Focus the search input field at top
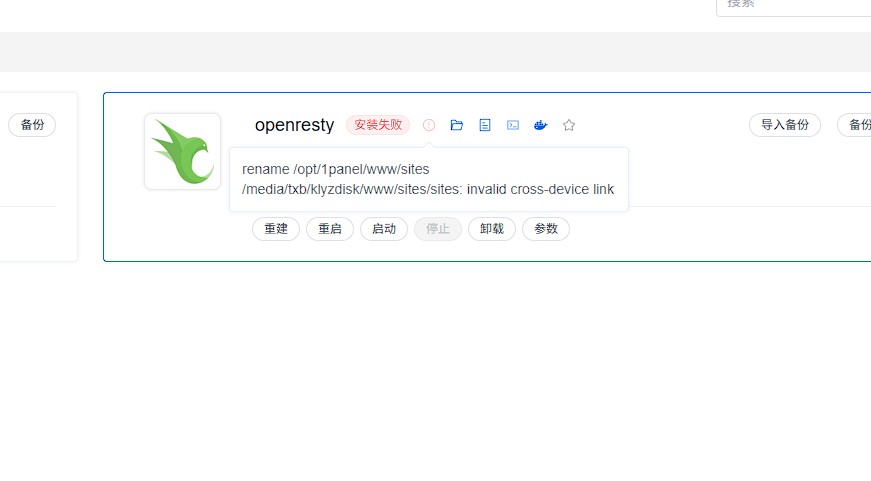 tap(795, 5)
